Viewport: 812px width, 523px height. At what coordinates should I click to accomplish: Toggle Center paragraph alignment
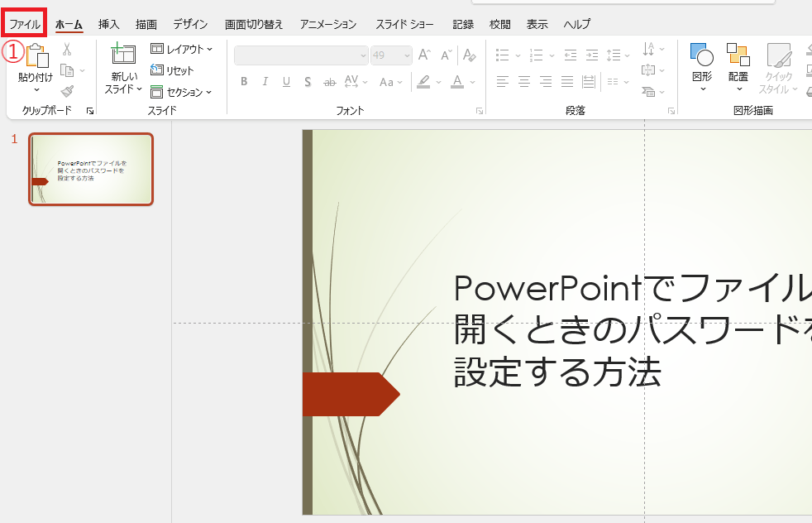point(524,81)
